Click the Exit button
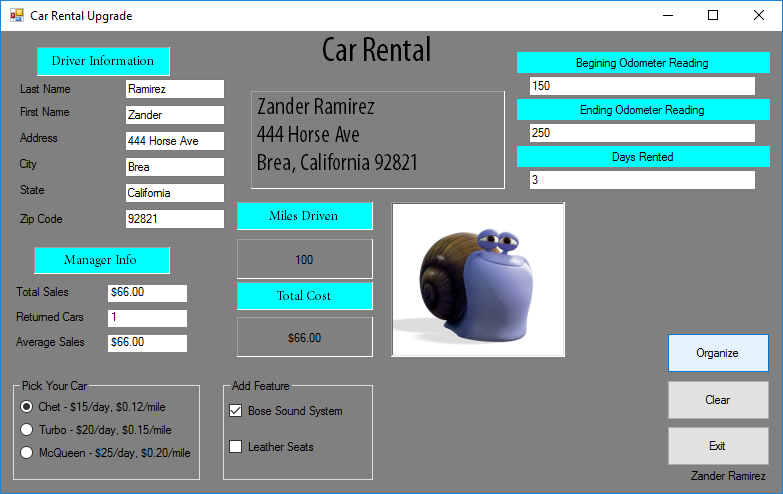The image size is (783, 494). pyautogui.click(x=718, y=446)
